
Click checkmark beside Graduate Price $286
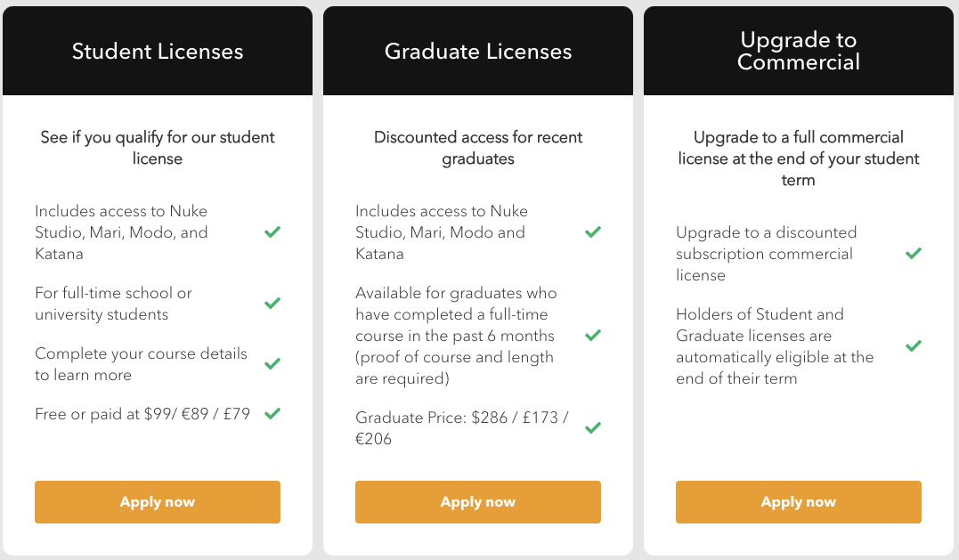point(593,428)
